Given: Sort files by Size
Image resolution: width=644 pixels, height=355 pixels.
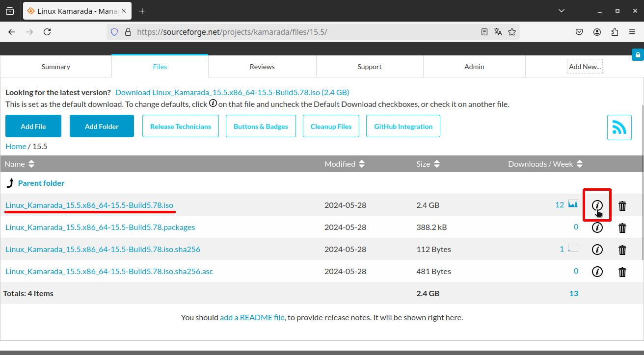Looking at the screenshot, I should pyautogui.click(x=428, y=164).
